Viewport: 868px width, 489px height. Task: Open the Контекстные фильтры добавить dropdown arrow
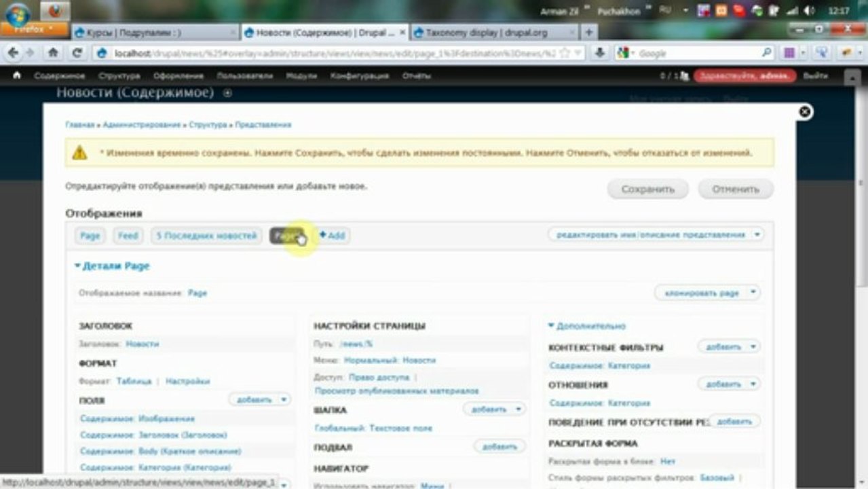click(753, 346)
